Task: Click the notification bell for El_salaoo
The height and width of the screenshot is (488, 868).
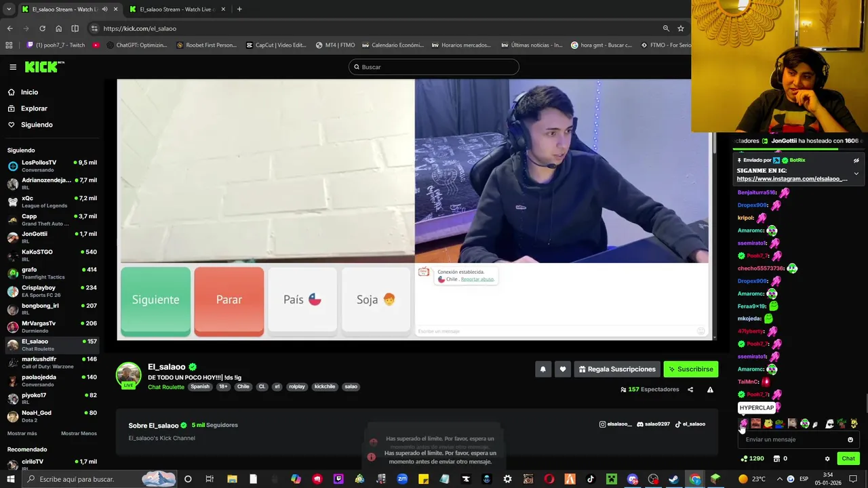Action: [x=542, y=369]
